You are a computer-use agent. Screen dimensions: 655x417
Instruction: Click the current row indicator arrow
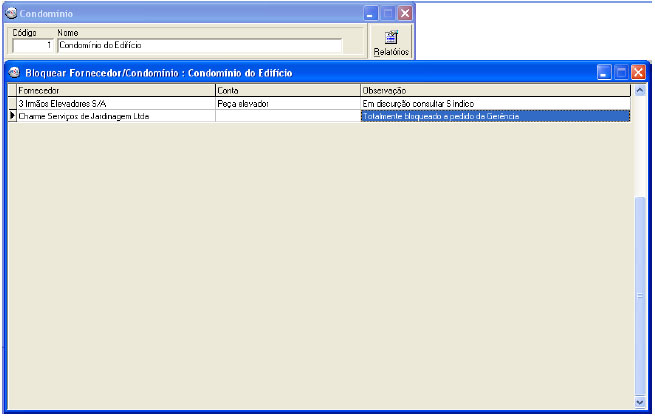(12, 116)
